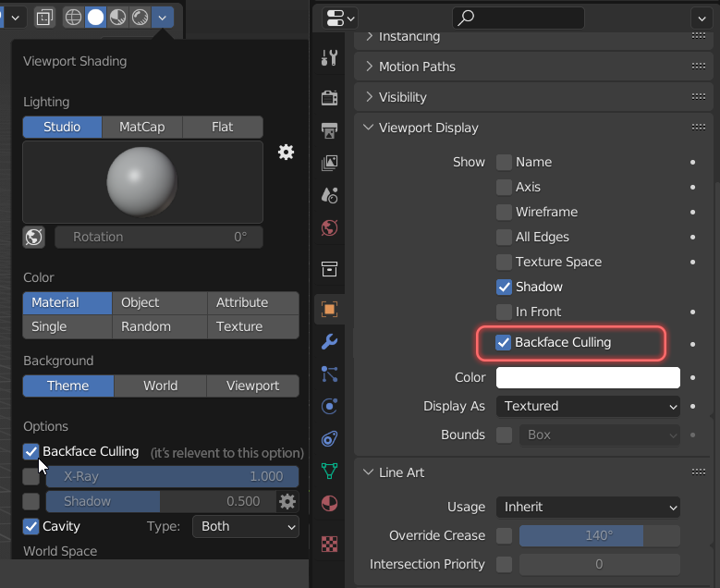The image size is (720, 588).
Task: Open the Cavity Type dropdown
Action: 246,526
